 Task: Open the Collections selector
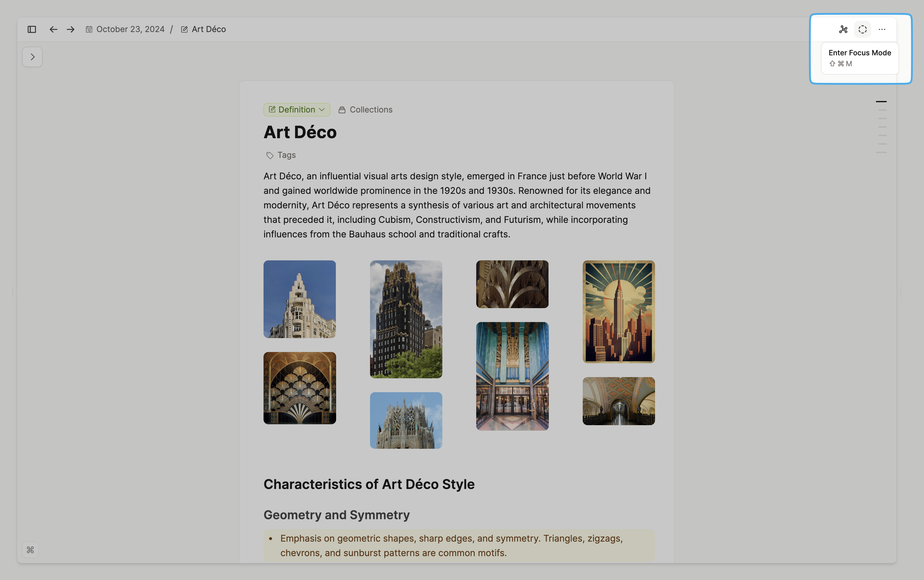tap(366, 110)
